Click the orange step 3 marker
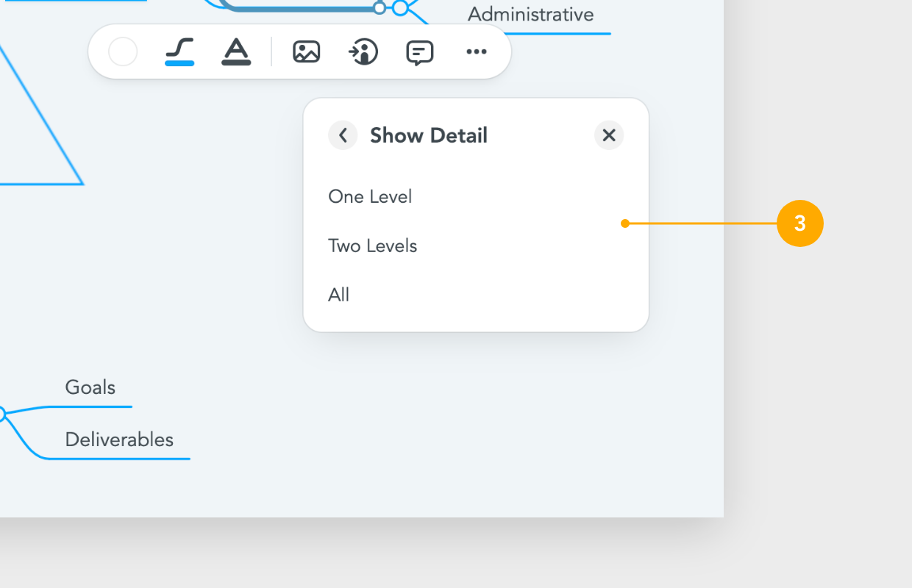Viewport: 912px width, 588px height. tap(800, 223)
